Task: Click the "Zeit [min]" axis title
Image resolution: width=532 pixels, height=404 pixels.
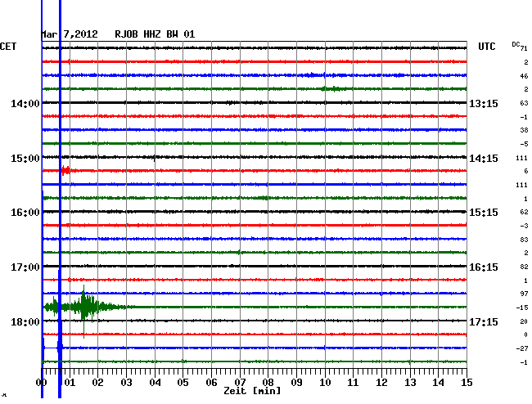Action: point(252,391)
